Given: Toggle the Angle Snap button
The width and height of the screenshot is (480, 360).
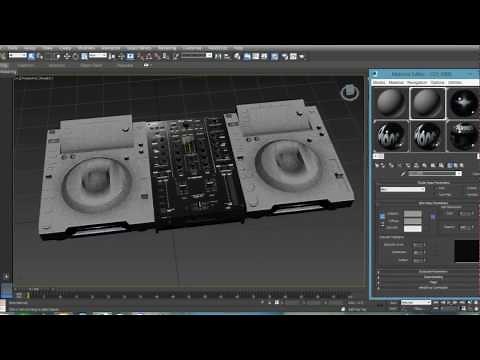Looking at the screenshot, I should [x=149, y=56].
